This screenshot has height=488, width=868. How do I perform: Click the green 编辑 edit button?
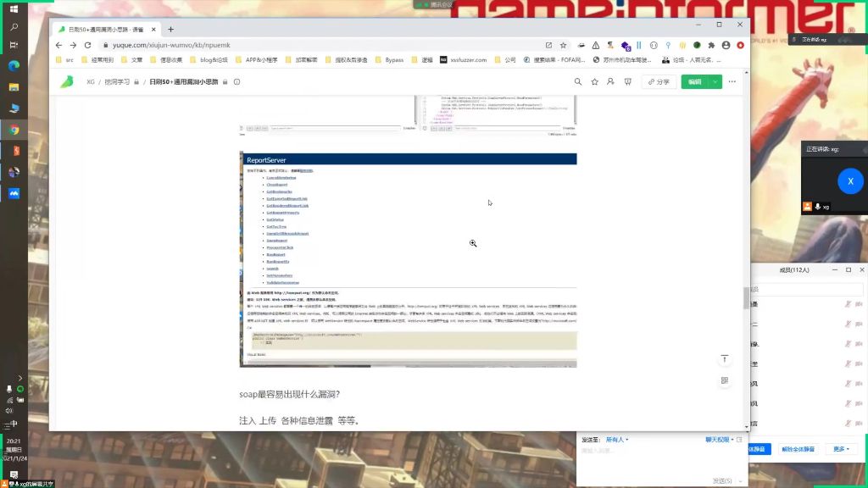[x=695, y=82]
